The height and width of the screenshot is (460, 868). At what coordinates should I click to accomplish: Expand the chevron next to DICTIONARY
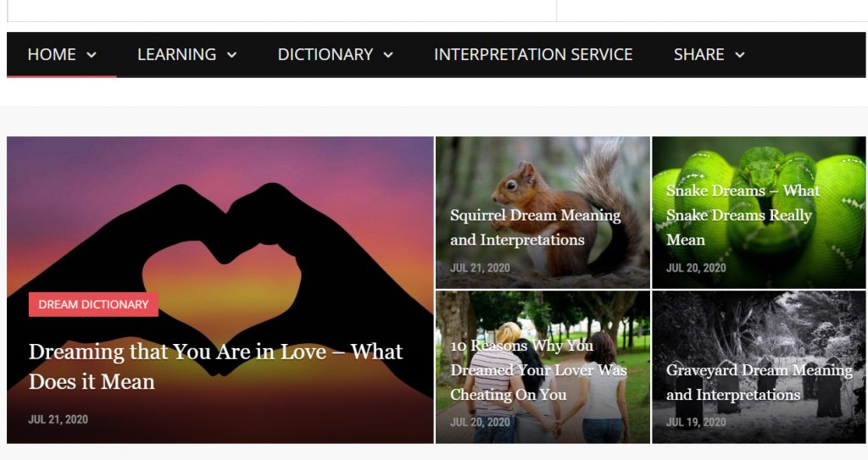click(388, 55)
